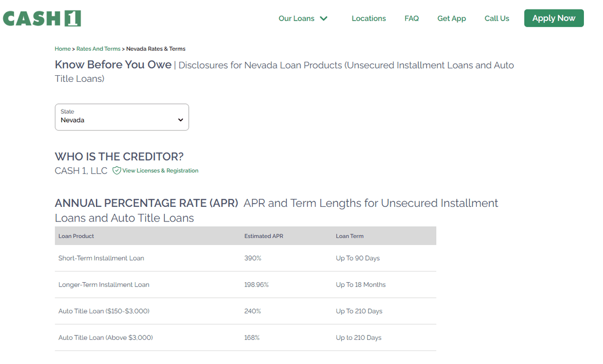Go to Locations page
The height and width of the screenshot is (364, 603).
click(369, 19)
